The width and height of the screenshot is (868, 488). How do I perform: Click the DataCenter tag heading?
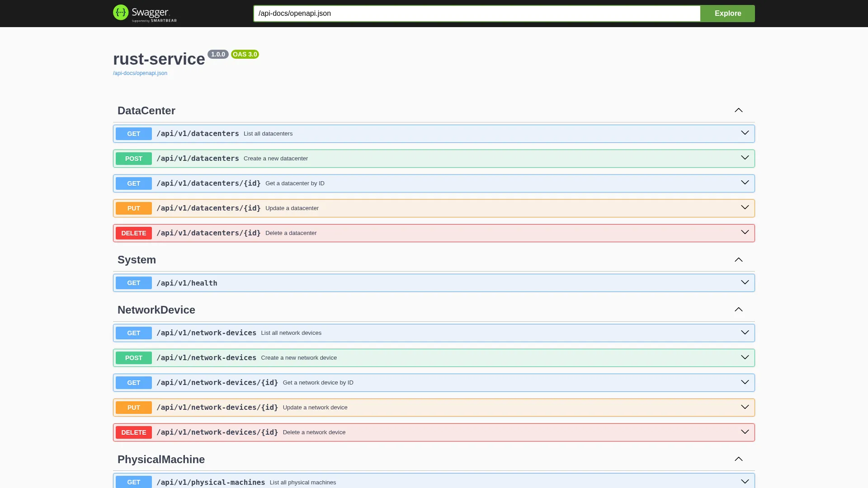(146, 111)
